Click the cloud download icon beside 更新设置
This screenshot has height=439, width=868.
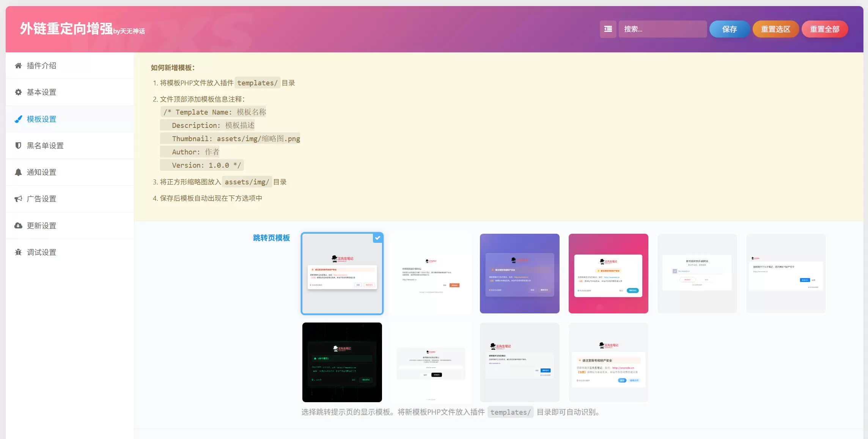(x=18, y=226)
